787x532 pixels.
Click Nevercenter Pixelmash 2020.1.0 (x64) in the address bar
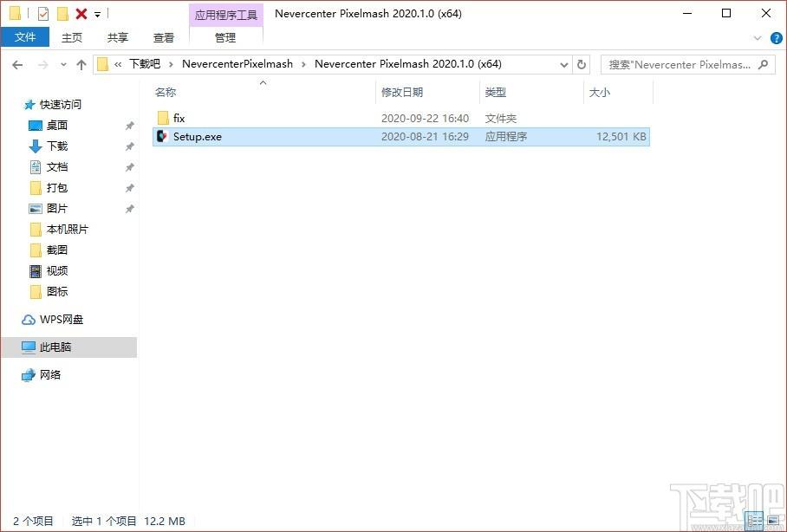pyautogui.click(x=408, y=64)
